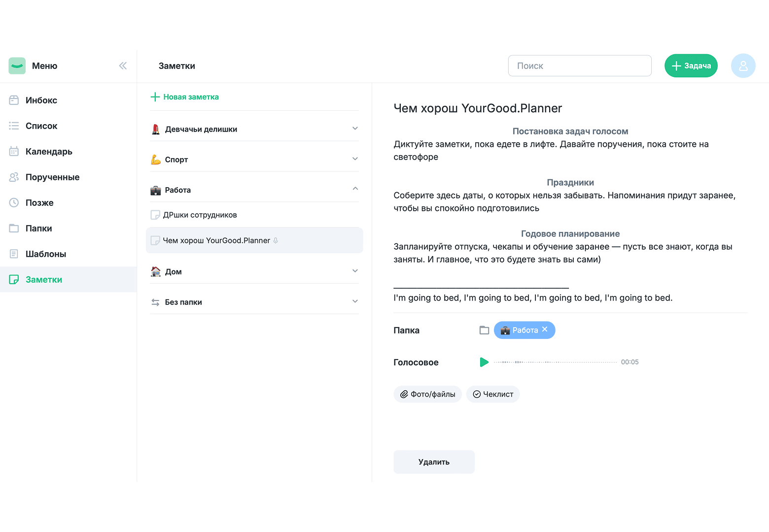Seek within the voice recording waveform
The image size is (769, 532).
click(555, 363)
